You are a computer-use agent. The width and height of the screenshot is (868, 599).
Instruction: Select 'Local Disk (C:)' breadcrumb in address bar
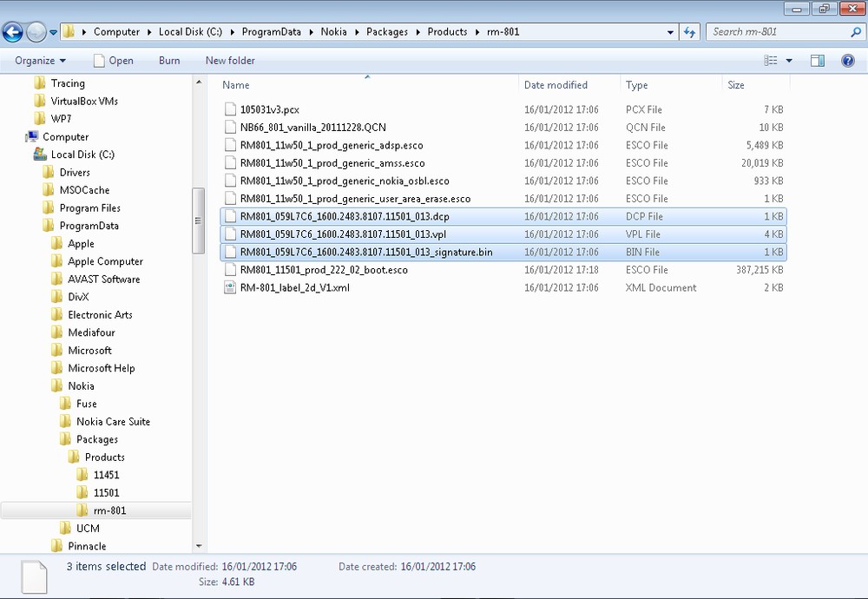190,31
